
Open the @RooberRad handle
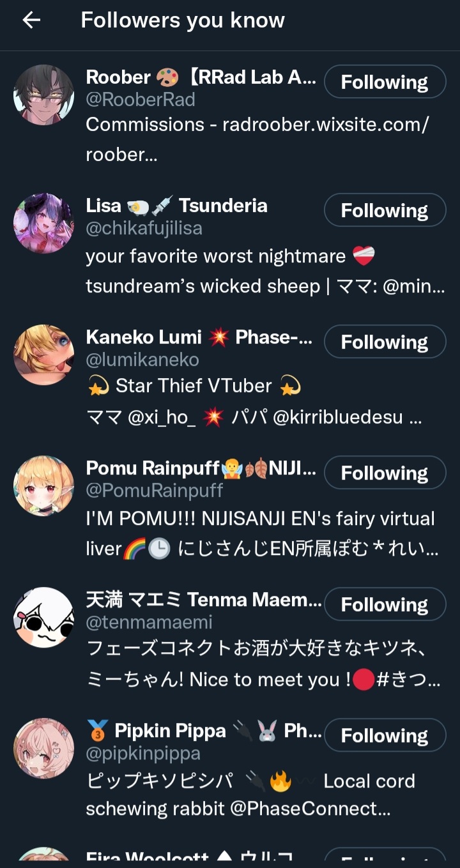141,100
